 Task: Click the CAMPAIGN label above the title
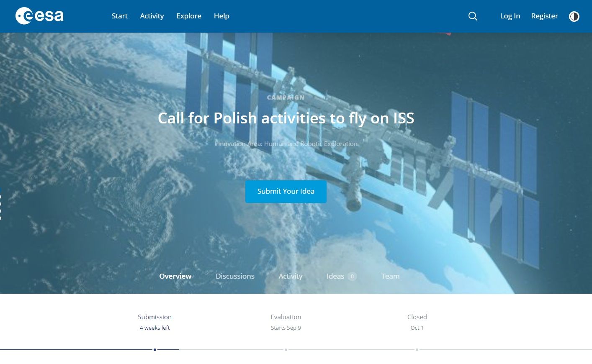click(x=286, y=97)
